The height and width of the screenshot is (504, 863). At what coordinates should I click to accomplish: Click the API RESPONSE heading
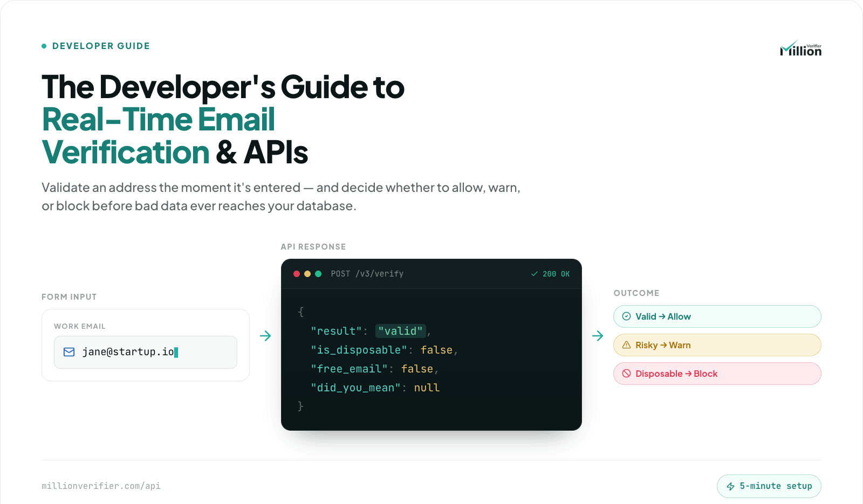[x=313, y=247]
